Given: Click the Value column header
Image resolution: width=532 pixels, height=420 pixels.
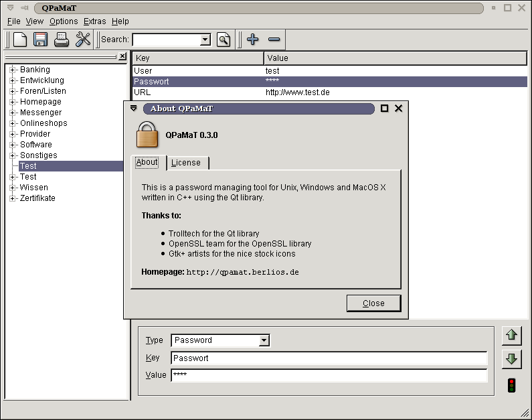Looking at the screenshot, I should [395, 58].
